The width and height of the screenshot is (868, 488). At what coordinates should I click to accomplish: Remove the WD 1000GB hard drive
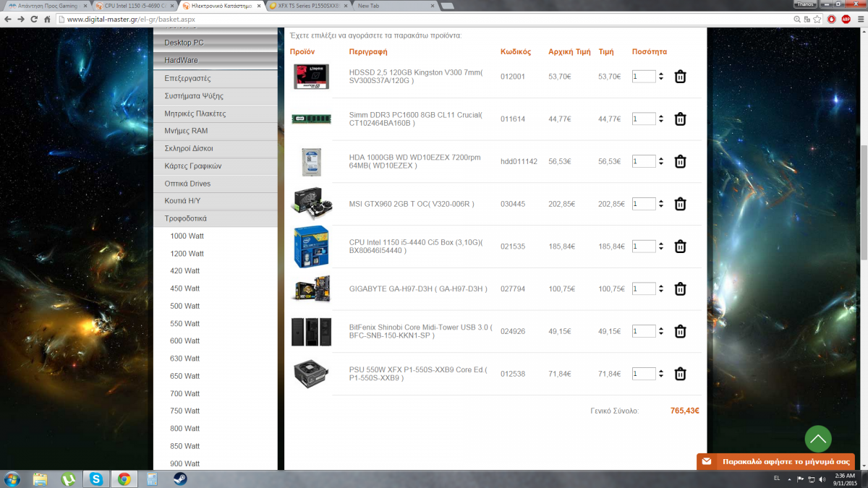pyautogui.click(x=680, y=161)
